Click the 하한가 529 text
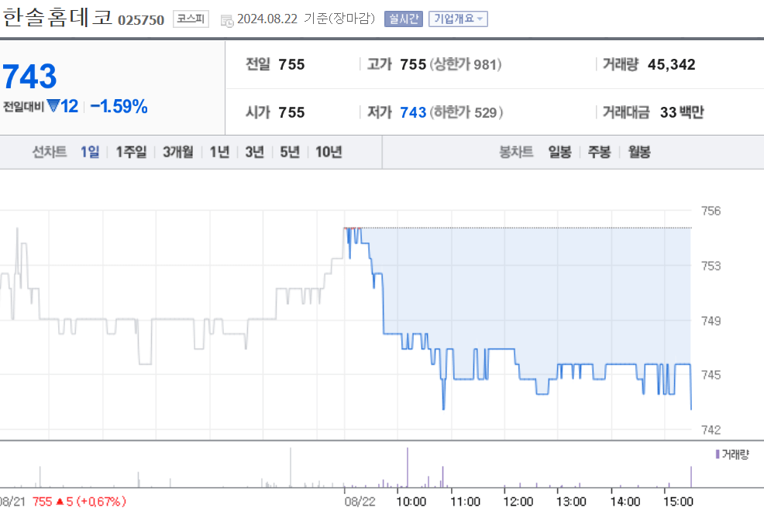 point(466,112)
